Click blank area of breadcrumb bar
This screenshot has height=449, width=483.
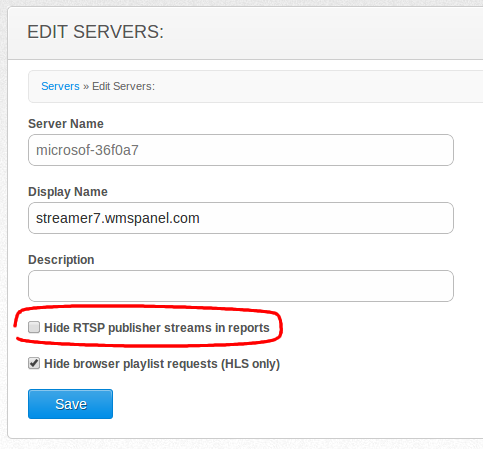(317, 86)
